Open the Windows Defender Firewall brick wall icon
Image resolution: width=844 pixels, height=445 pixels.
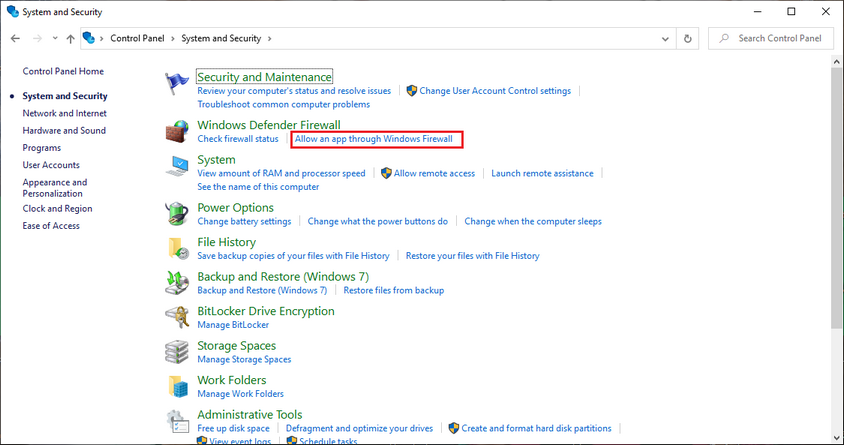[178, 131]
